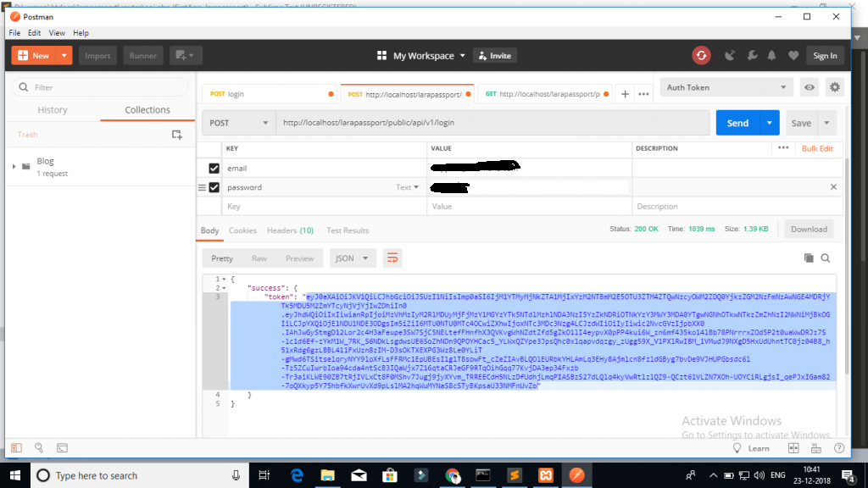Toggle two-pane layout icon
868x488 pixels.
(793, 448)
